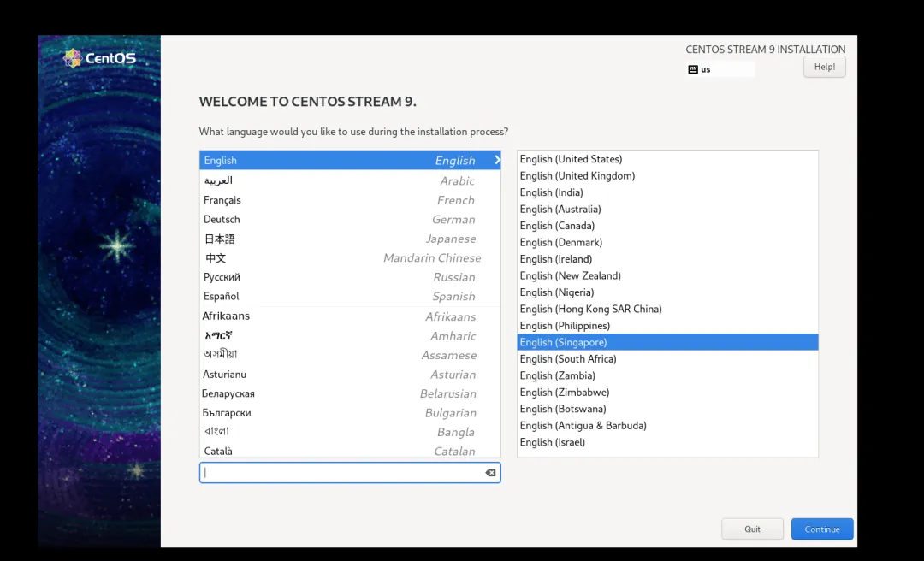The width and height of the screenshot is (924, 561).
Task: Choose English (India) locale
Action: [667, 192]
